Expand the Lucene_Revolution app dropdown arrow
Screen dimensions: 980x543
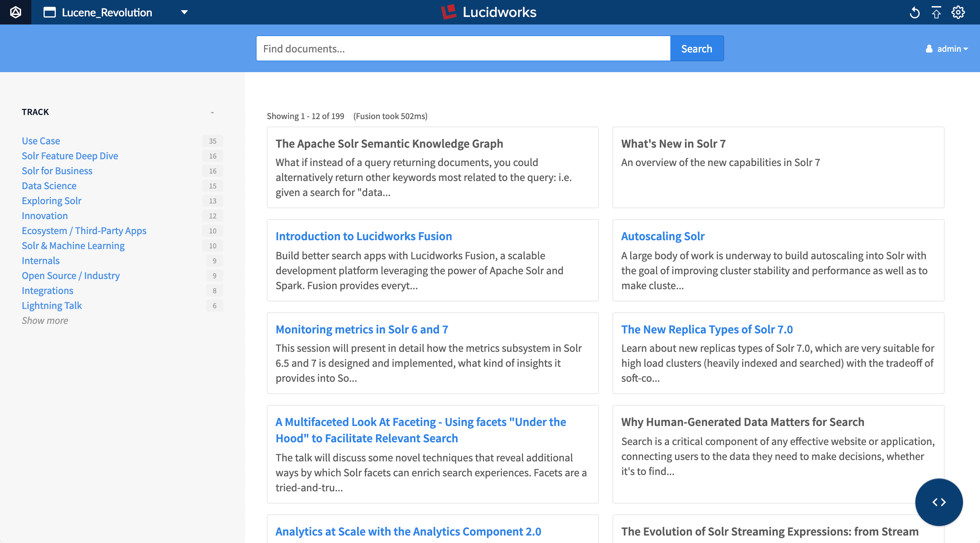click(184, 12)
